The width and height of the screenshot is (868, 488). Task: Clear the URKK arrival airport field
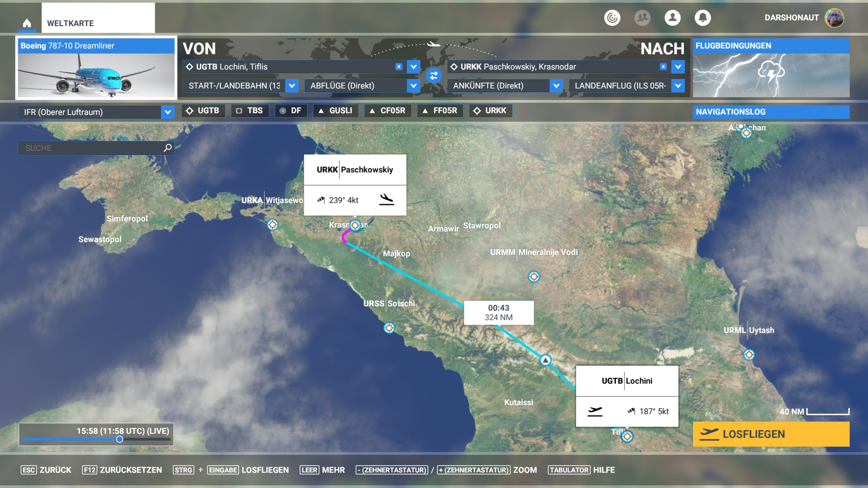[663, 67]
